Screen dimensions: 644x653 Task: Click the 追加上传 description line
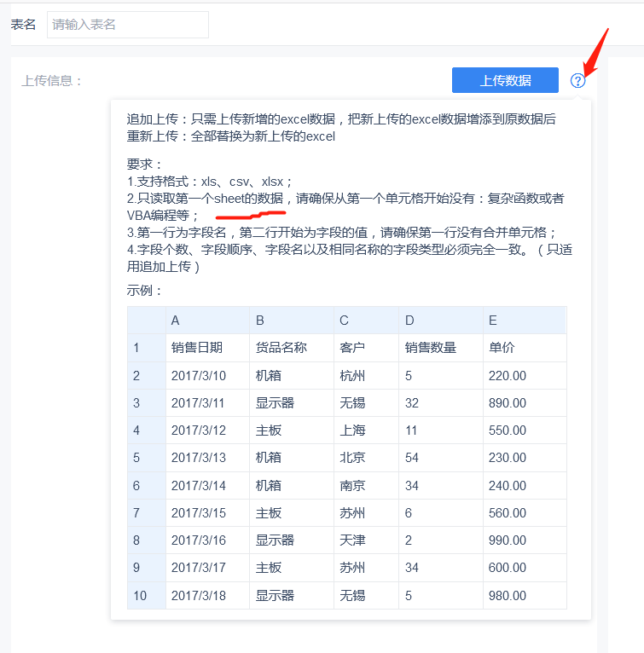pyautogui.click(x=341, y=119)
